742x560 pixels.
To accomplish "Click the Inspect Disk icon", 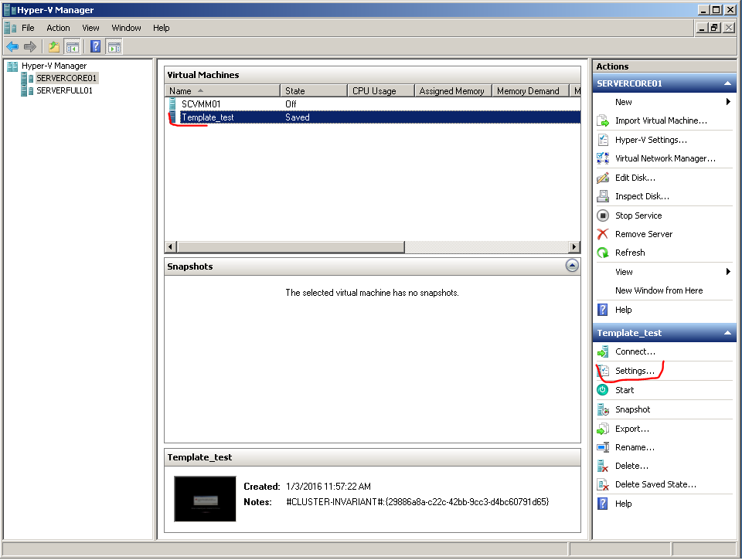I will click(x=603, y=196).
